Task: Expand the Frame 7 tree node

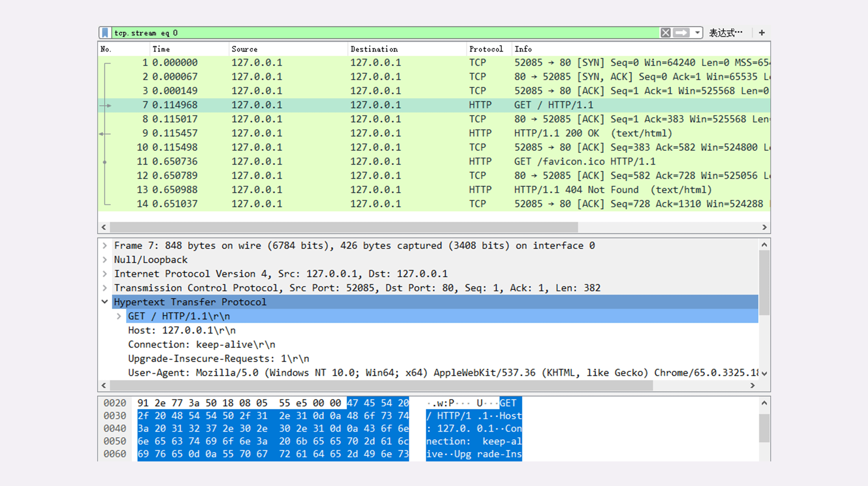Action: (x=105, y=245)
